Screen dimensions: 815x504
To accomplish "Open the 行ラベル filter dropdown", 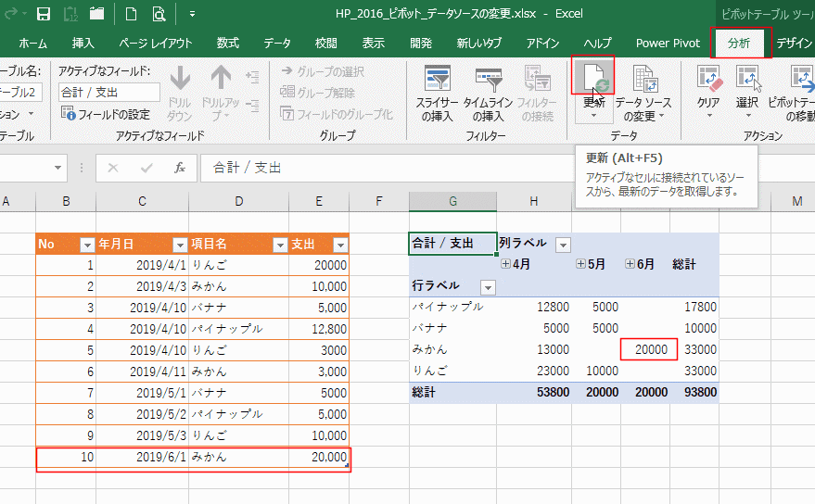I will pyautogui.click(x=489, y=286).
